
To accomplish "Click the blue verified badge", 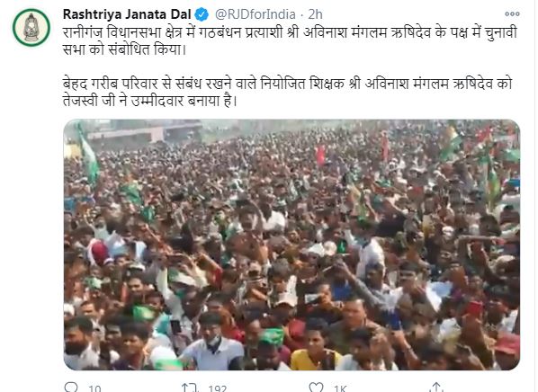I will (x=202, y=14).
